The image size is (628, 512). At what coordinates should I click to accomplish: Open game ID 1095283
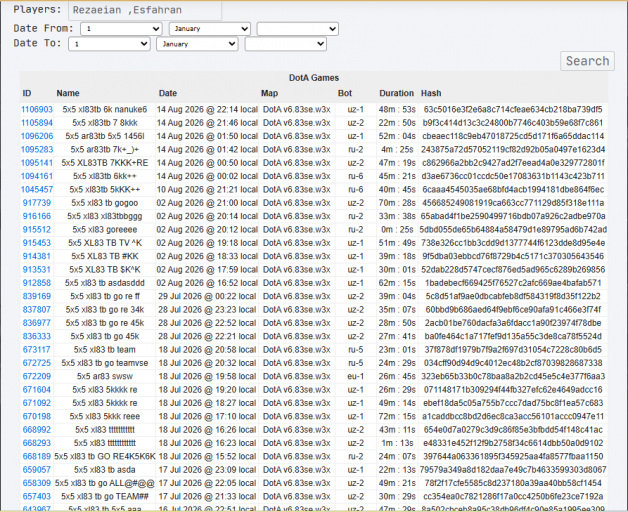37,149
